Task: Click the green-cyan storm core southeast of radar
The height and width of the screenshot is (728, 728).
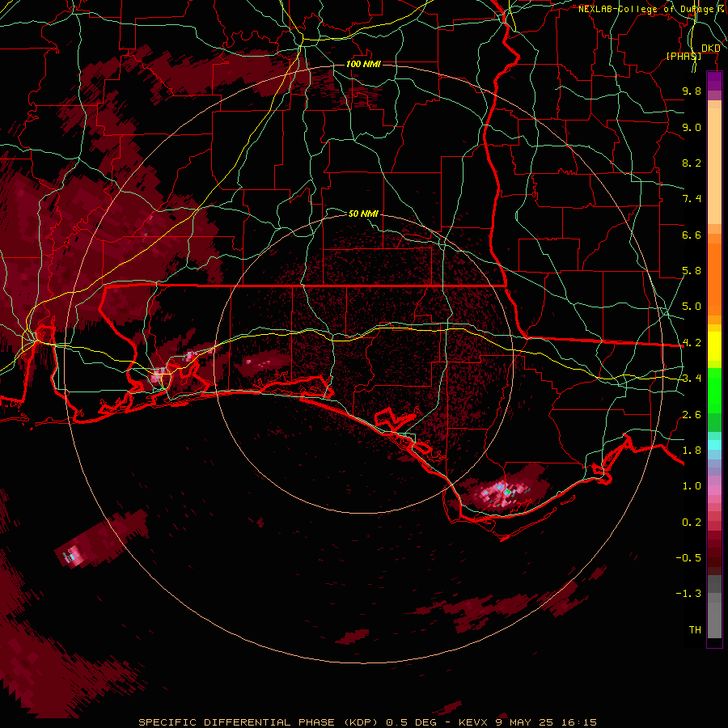Action: click(505, 490)
